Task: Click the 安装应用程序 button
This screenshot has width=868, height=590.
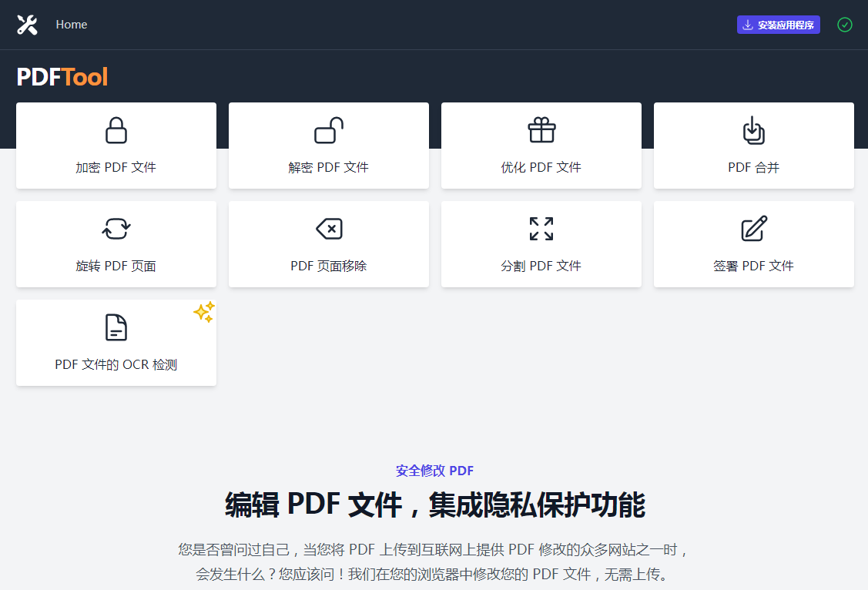Action: pyautogui.click(x=778, y=25)
